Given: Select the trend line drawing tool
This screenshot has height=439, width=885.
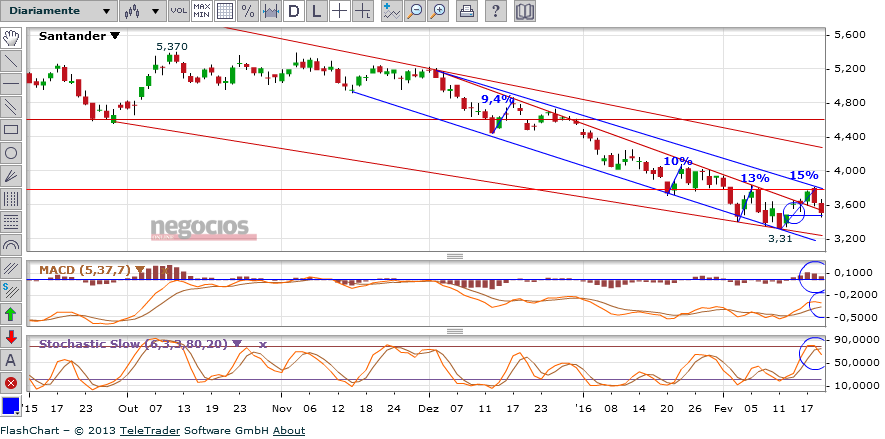Looking at the screenshot, I should [11, 61].
